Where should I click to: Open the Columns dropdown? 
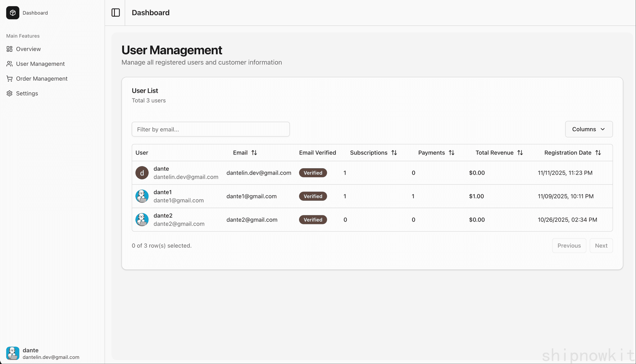(x=588, y=129)
